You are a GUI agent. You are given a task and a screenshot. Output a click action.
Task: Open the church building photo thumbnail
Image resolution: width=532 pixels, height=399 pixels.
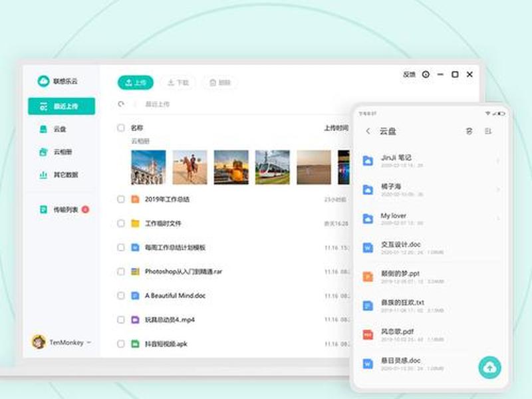tap(148, 168)
